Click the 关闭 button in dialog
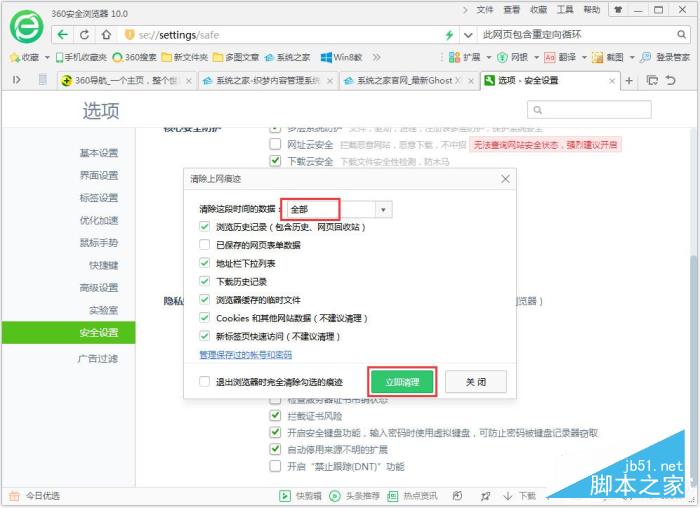The height and width of the screenshot is (508, 700). click(476, 382)
